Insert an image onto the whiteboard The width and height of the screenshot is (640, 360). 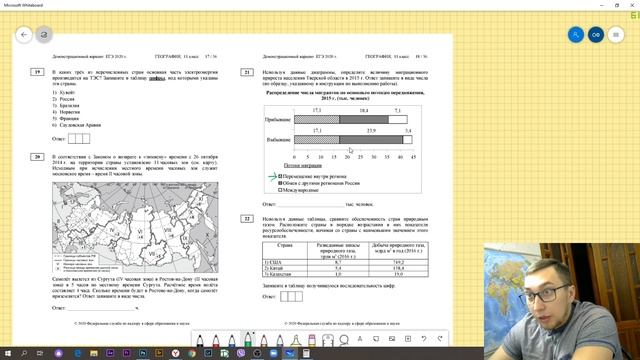(x=392, y=339)
